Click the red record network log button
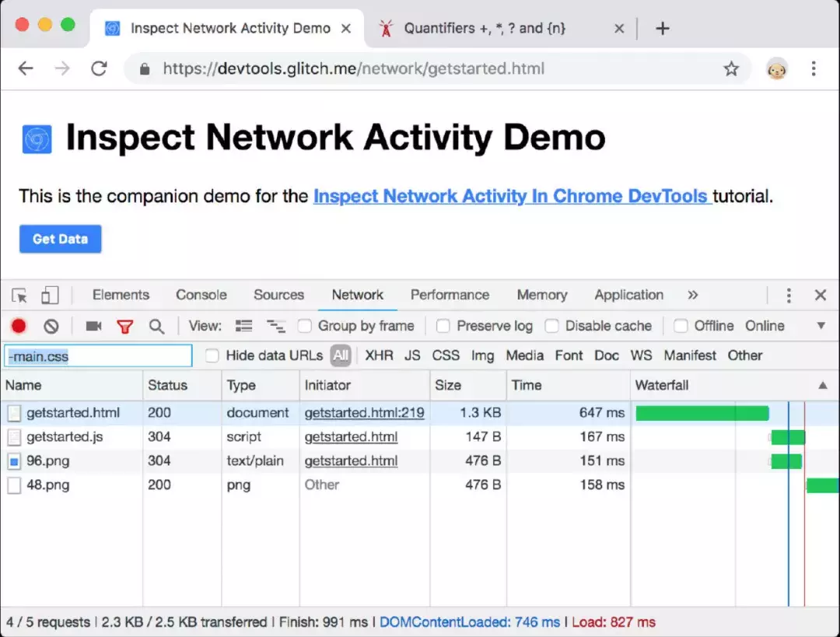Viewport: 840px width, 637px height. click(19, 326)
